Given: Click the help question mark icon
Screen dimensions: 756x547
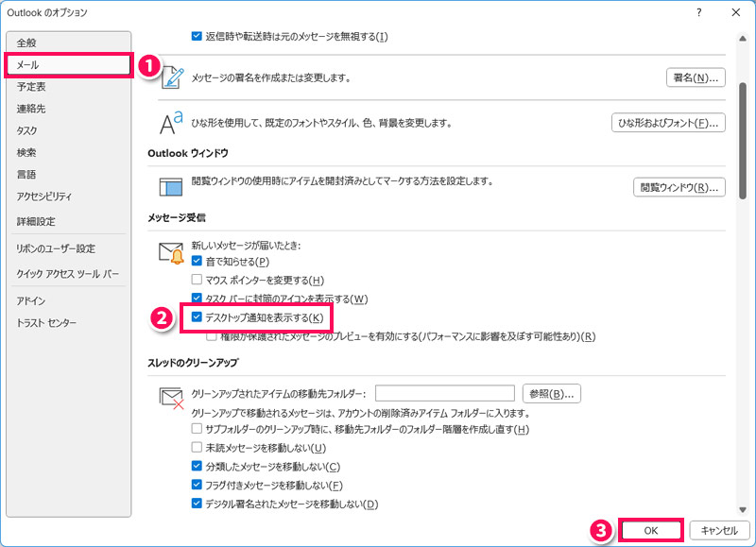Looking at the screenshot, I should click(699, 12).
